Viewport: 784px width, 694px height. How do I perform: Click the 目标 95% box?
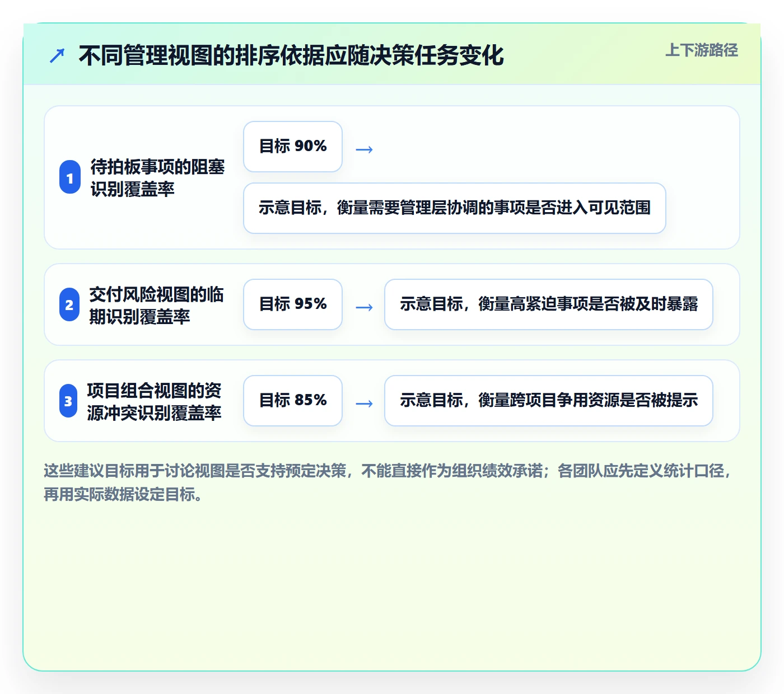coord(293,304)
